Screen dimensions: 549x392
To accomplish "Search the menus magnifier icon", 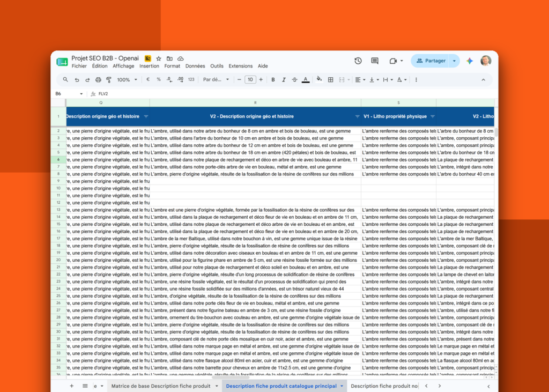I will 65,79.
